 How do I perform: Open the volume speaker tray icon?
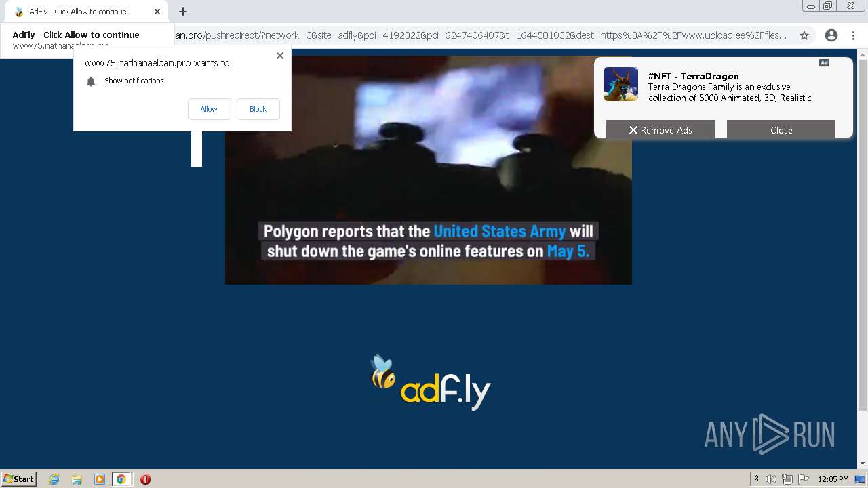click(x=770, y=479)
